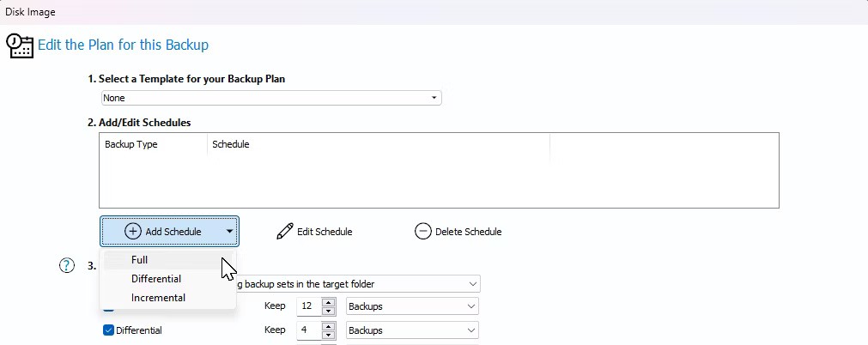
Task: Click the Add Schedule dropdown arrow
Action: point(229,232)
